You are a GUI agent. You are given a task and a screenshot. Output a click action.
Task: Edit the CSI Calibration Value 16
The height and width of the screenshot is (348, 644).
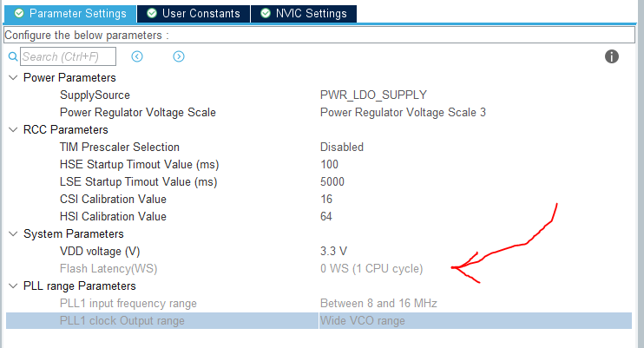coord(325,199)
